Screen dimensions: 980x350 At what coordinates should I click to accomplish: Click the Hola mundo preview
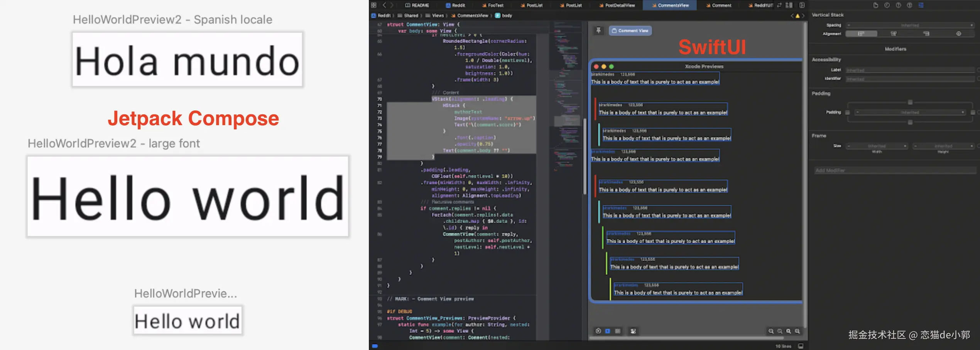click(x=187, y=59)
